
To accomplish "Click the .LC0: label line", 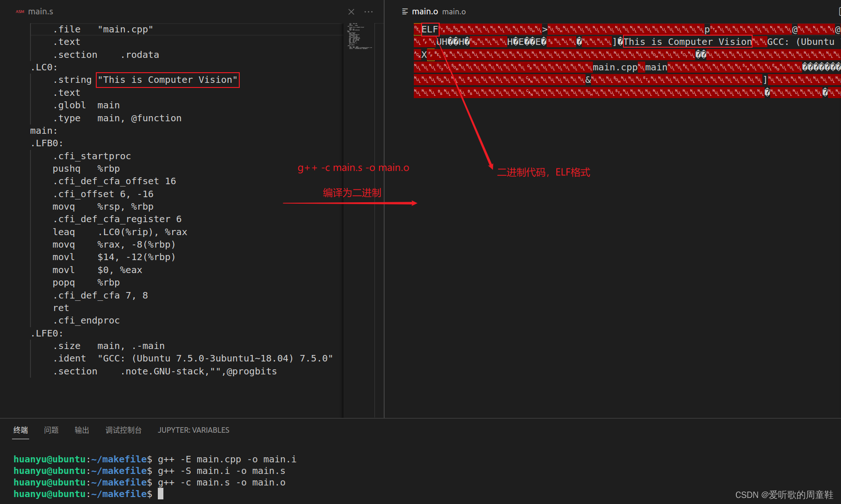I will [44, 67].
